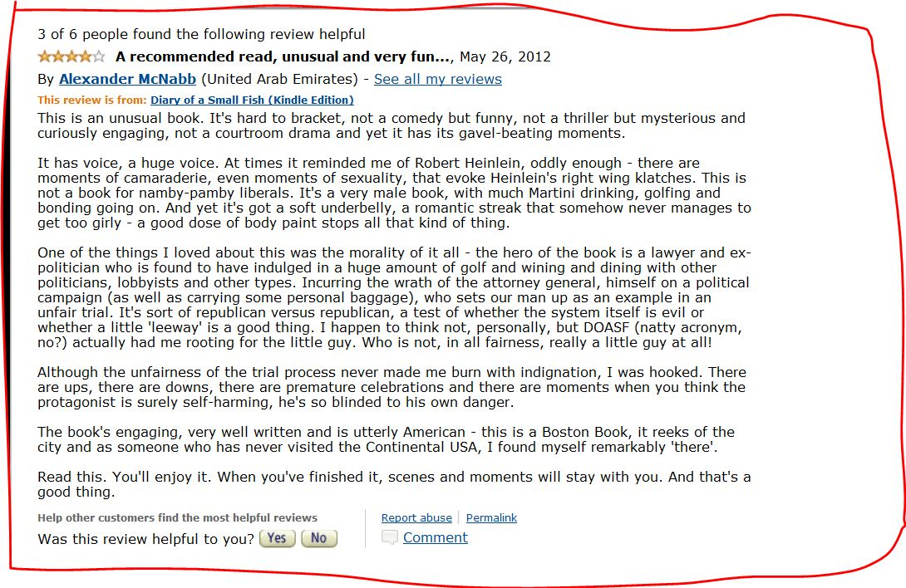The image size is (906, 588).
Task: Vote No on review helpfulness
Action: 319,538
